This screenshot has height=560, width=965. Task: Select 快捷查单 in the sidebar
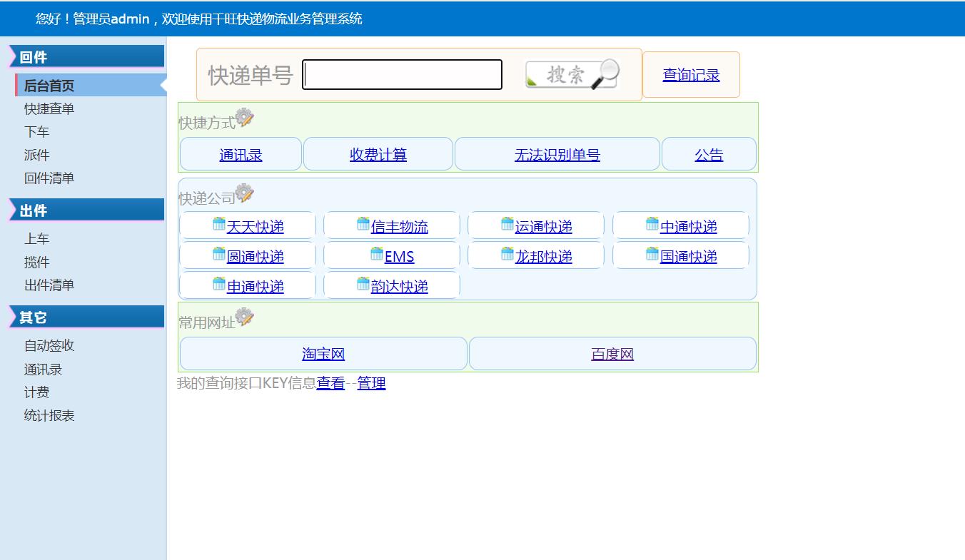click(49, 108)
